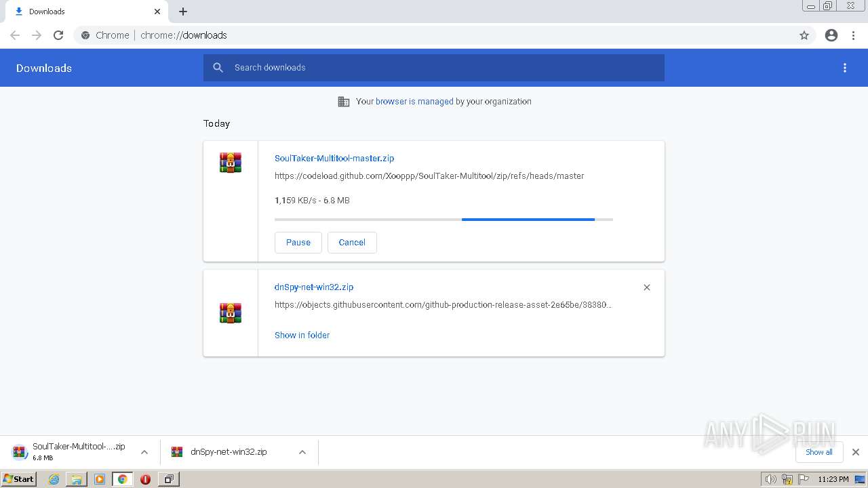Expand SoulTaker-Multitool options in download shelf

pyautogui.click(x=144, y=452)
